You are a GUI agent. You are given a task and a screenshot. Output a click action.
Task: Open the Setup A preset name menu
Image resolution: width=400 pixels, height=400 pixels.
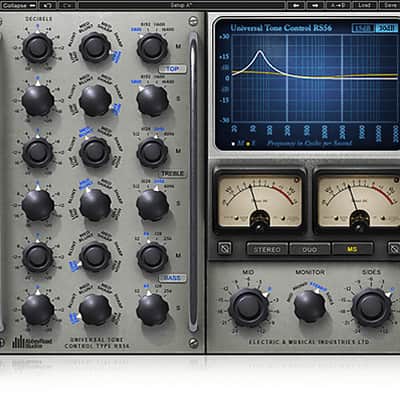click(182, 5)
